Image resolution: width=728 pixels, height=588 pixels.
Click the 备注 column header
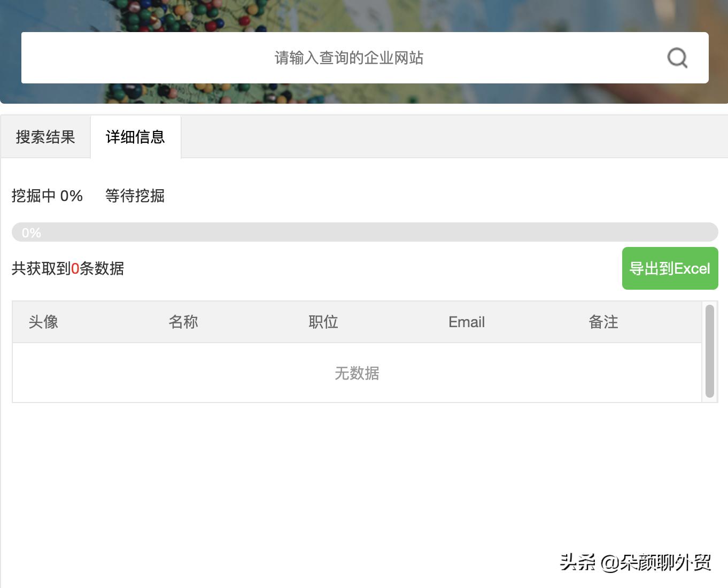click(603, 322)
